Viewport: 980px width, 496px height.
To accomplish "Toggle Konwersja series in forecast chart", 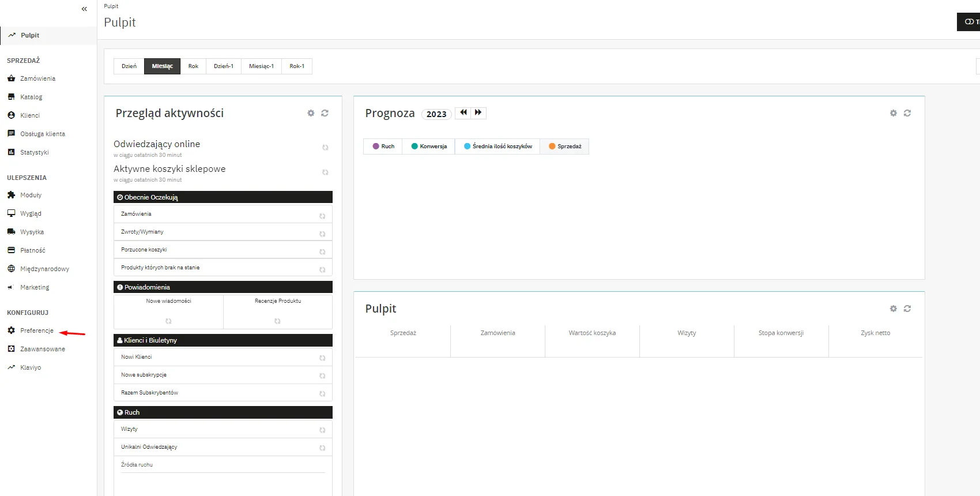I will coord(429,146).
